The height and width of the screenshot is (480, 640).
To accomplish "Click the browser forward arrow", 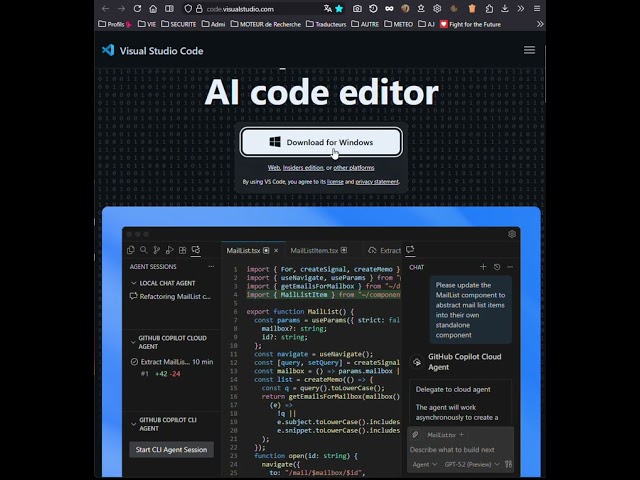I will click(x=121, y=9).
